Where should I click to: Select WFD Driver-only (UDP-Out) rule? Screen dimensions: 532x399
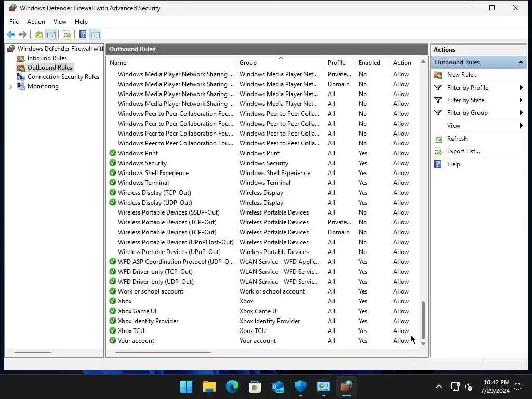(263, 282)
